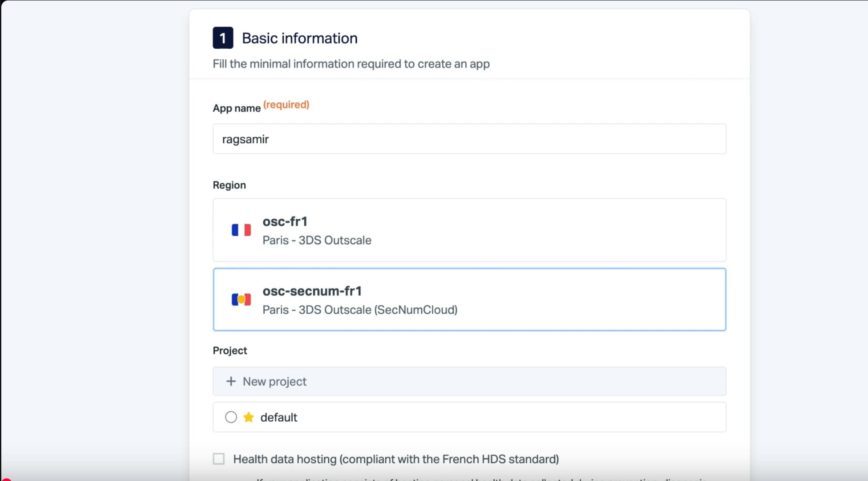Click the Project section label
Viewport: 868px width, 481px height.
click(x=229, y=350)
